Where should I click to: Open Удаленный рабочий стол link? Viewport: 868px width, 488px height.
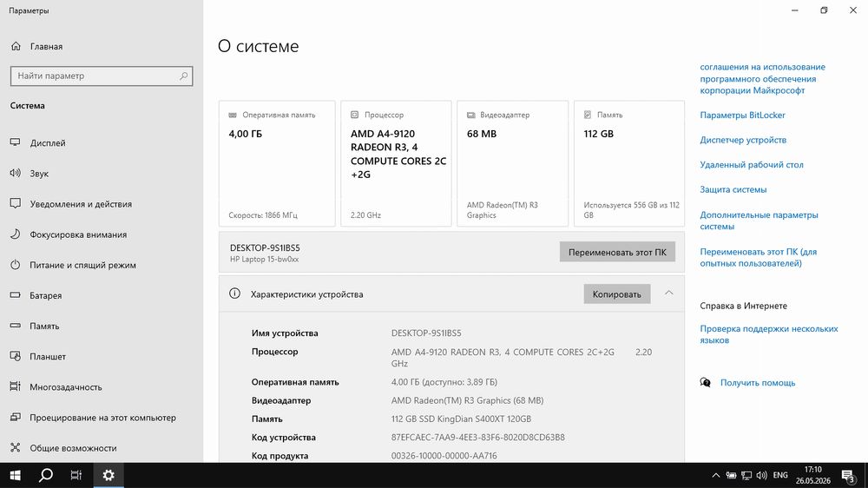coord(751,164)
